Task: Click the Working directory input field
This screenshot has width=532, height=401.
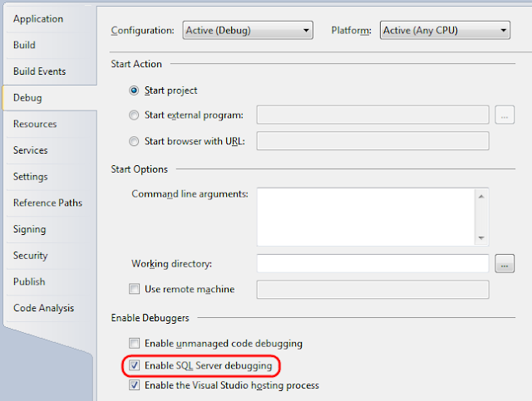Action: [x=372, y=264]
